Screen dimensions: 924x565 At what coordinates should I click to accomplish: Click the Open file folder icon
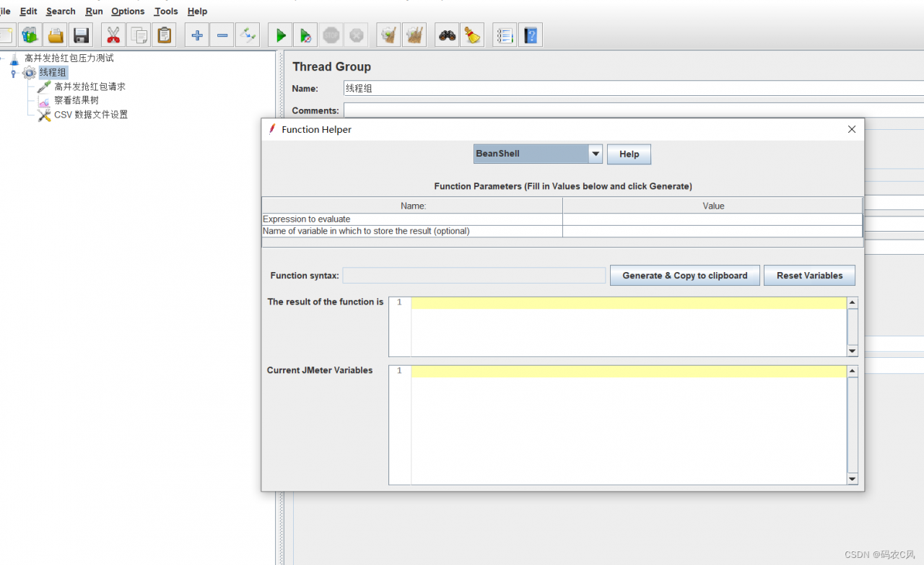pos(55,35)
